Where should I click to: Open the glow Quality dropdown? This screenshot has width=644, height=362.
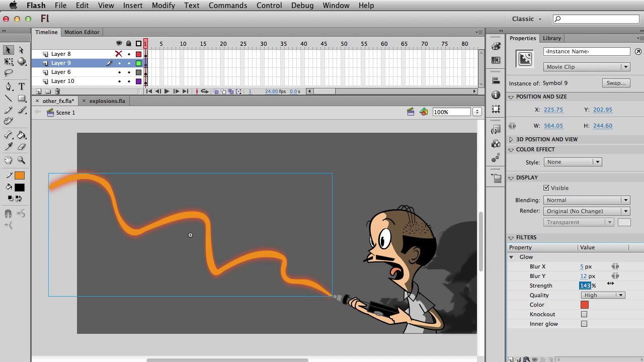pos(603,295)
